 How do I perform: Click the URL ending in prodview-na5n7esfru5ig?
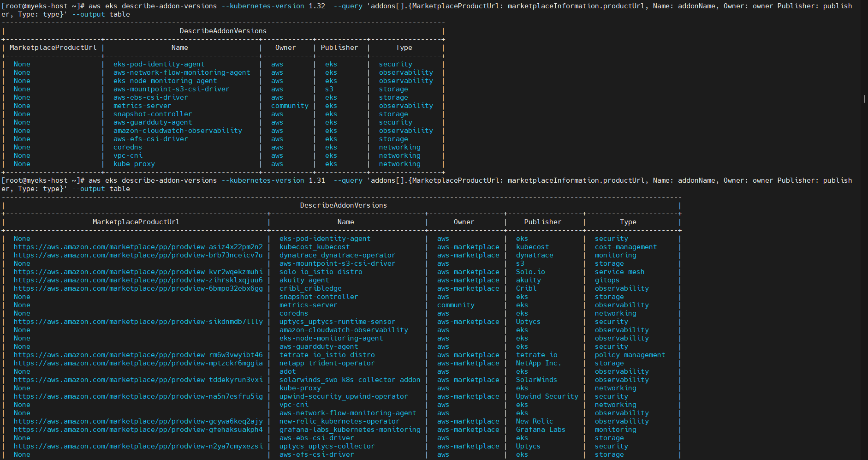pyautogui.click(x=138, y=396)
